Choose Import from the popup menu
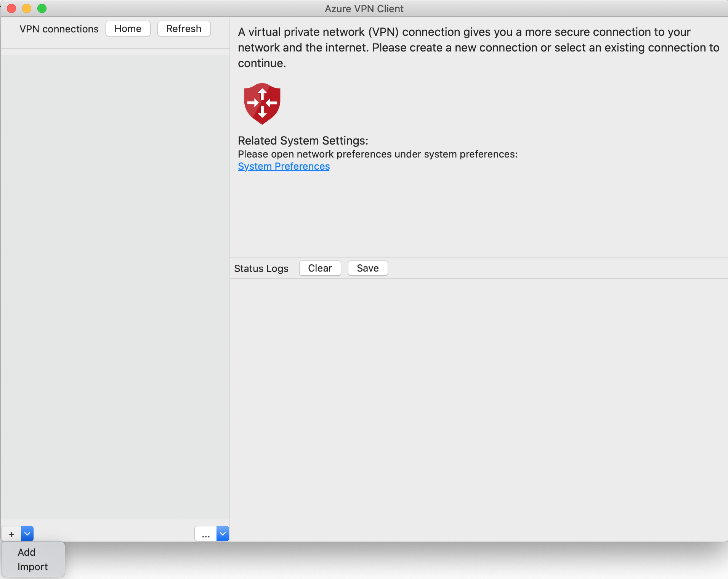 click(33, 567)
